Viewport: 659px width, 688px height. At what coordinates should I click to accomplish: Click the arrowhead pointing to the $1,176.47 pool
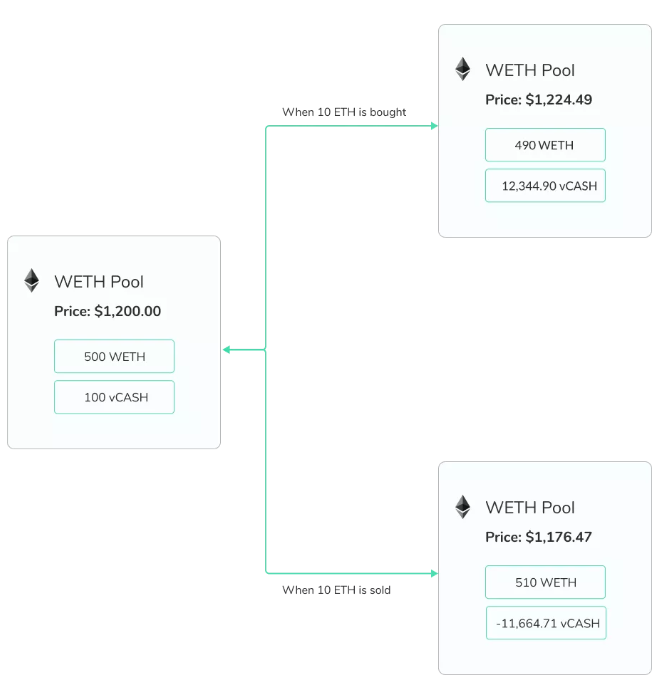[434, 573]
